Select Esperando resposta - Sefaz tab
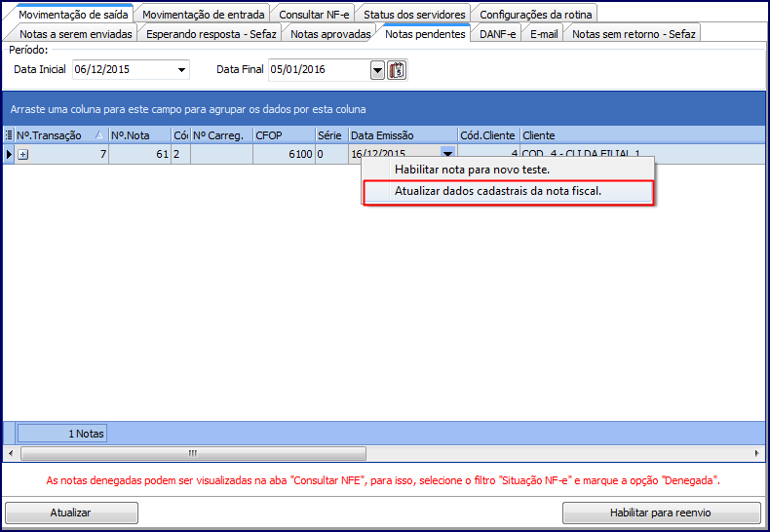The image size is (770, 532). tap(212, 34)
